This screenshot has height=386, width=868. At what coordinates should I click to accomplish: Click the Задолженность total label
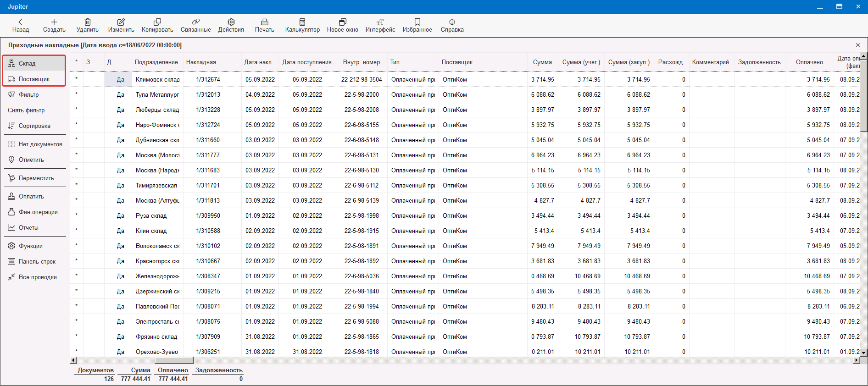(219, 370)
